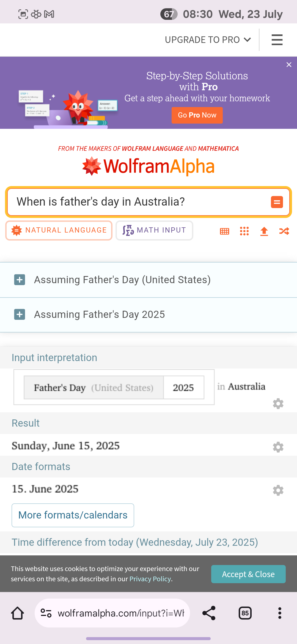297x644 pixels.
Task: Open settings gear for Result pod
Action: coord(278,447)
